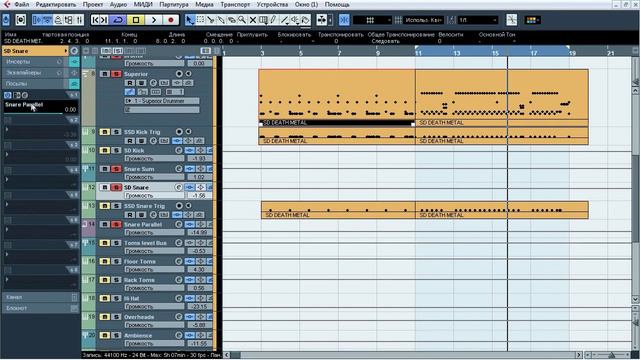Image resolution: width=640 pixels, height=360 pixels.
Task: Start playback with the Play button
Action: [153, 20]
